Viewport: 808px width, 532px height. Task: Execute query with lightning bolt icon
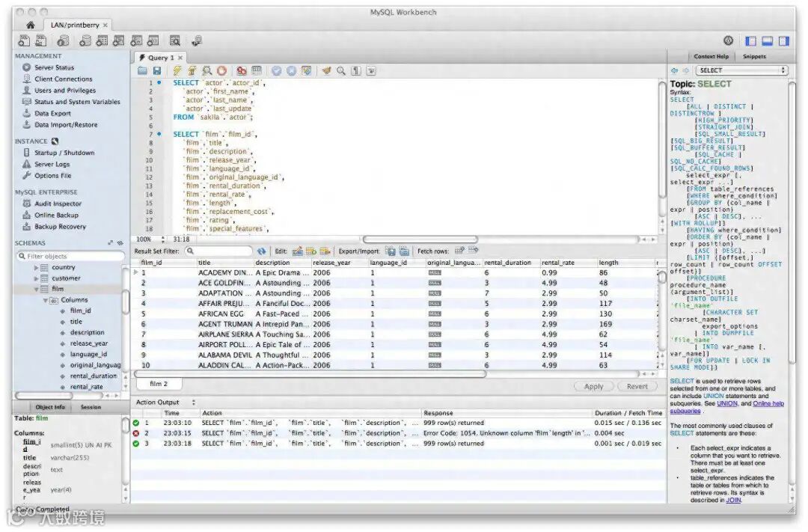point(177,71)
